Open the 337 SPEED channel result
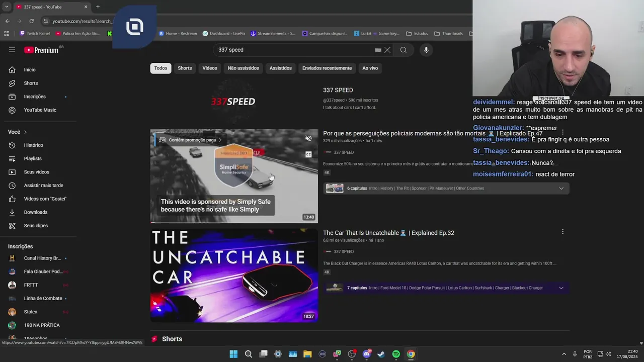Screen dimensions: 644x362 [338, 90]
